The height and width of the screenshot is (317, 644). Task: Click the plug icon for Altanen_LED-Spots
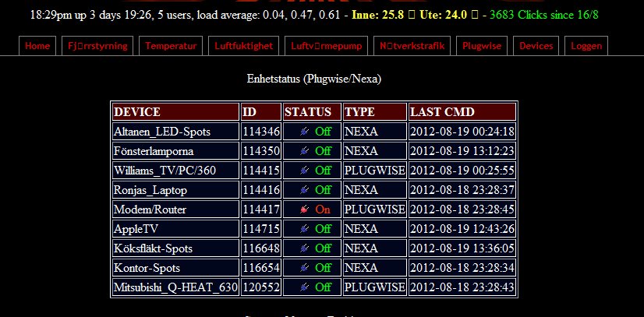point(304,132)
